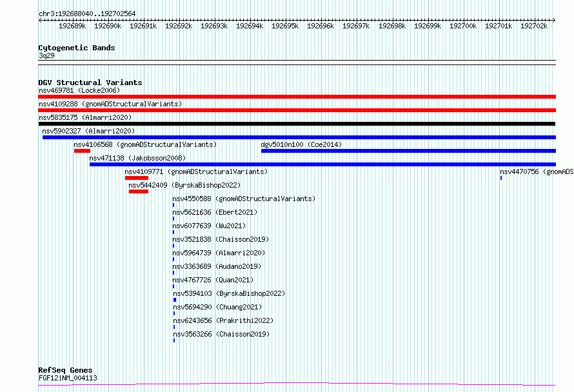Screen dimensions: 574x392
Task: Select the dgv5010n100 (Coe2014) label
Action: tap(301, 144)
